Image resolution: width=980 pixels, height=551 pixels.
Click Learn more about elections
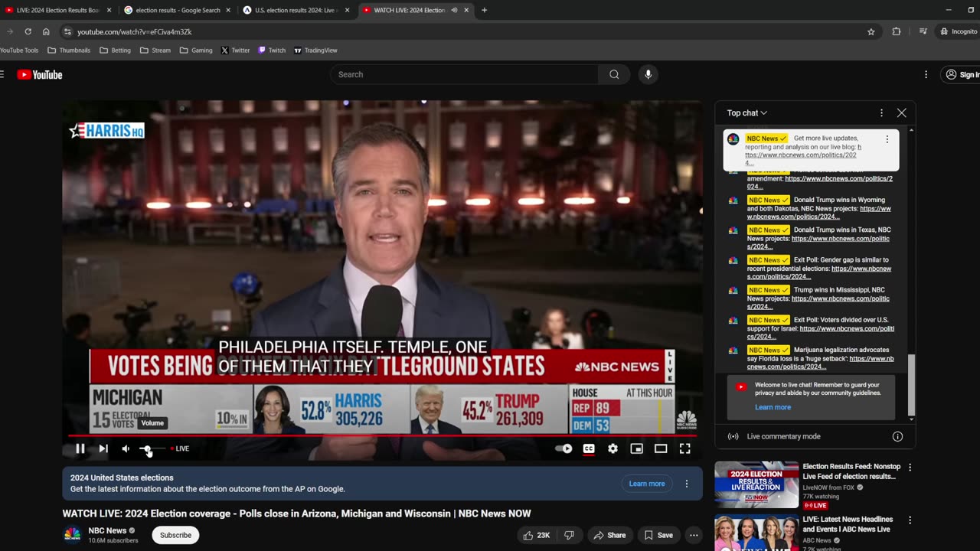(647, 484)
